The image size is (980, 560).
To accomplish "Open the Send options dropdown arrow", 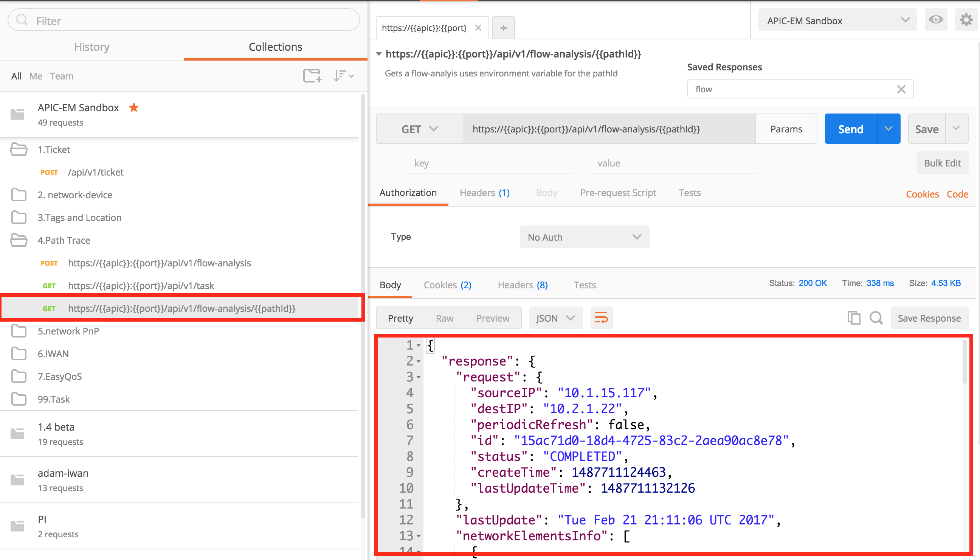I will (888, 129).
